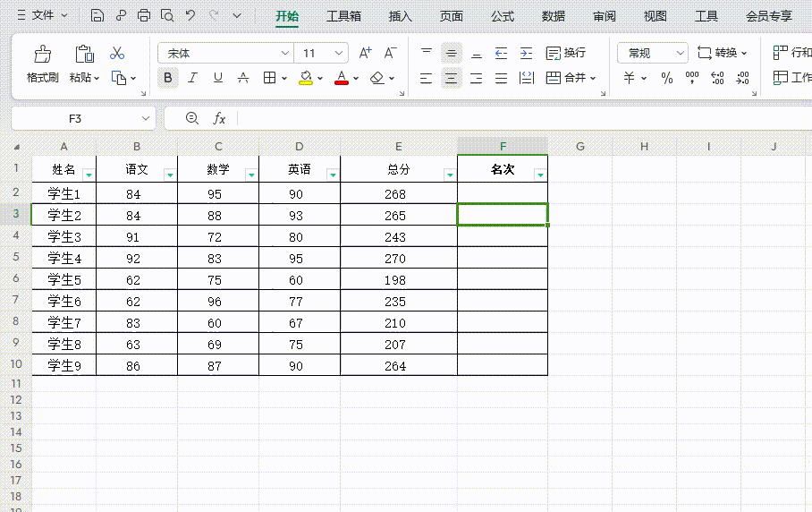Switch to 公式 tab
The height and width of the screenshot is (512, 812).
coord(503,16)
